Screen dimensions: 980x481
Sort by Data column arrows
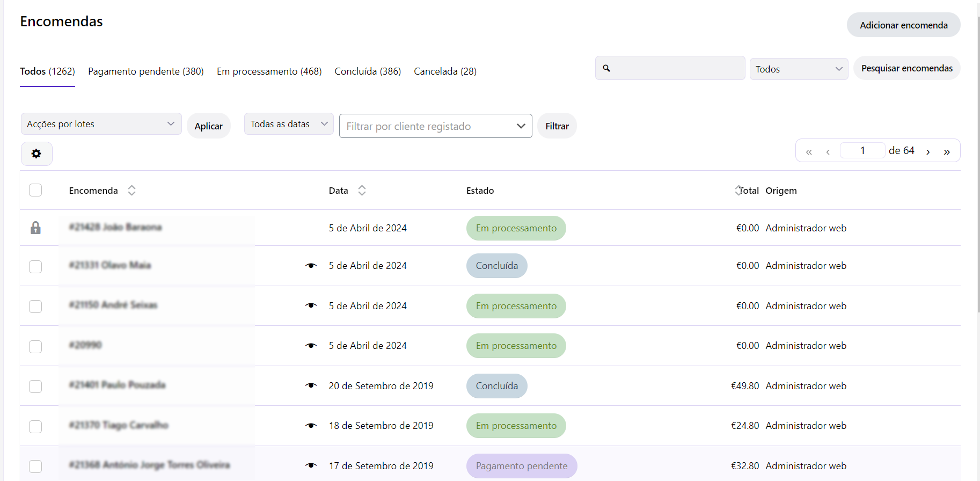pyautogui.click(x=362, y=190)
